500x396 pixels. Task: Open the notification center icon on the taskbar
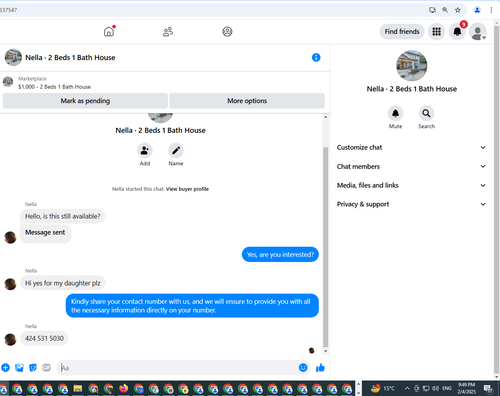pyautogui.click(x=488, y=388)
